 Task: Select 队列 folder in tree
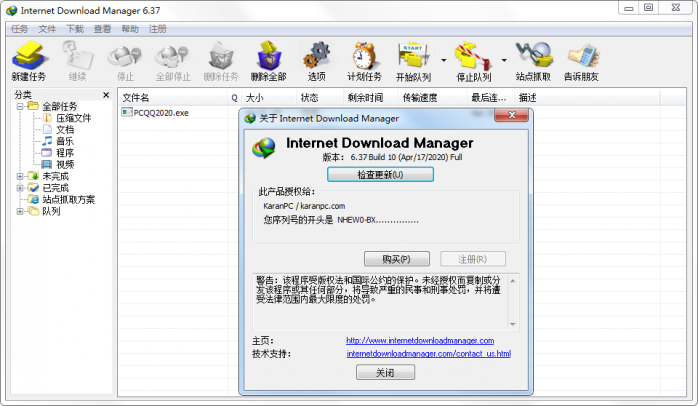51,211
